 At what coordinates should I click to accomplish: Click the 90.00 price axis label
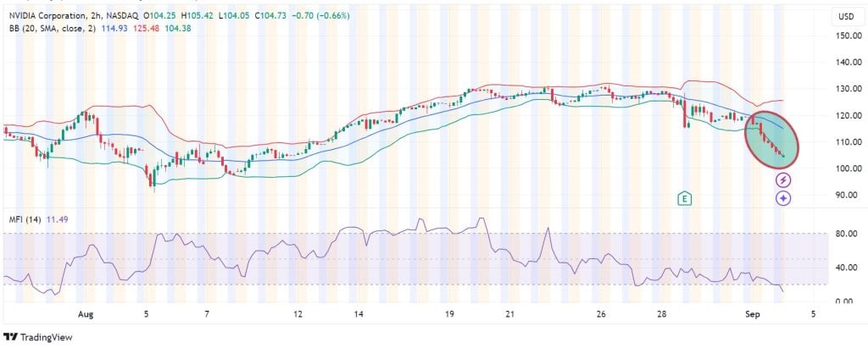pyautogui.click(x=849, y=195)
